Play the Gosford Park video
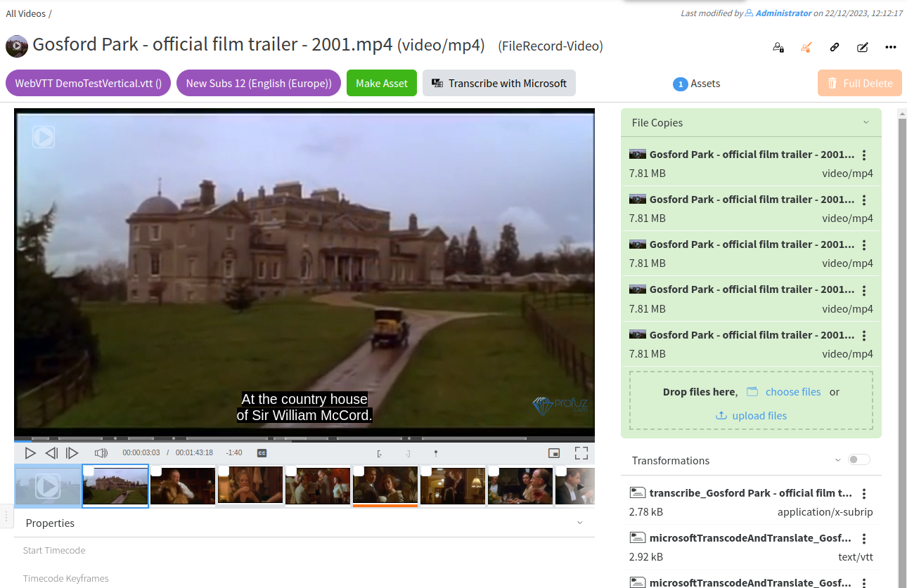The height and width of the screenshot is (588, 907). [30, 453]
